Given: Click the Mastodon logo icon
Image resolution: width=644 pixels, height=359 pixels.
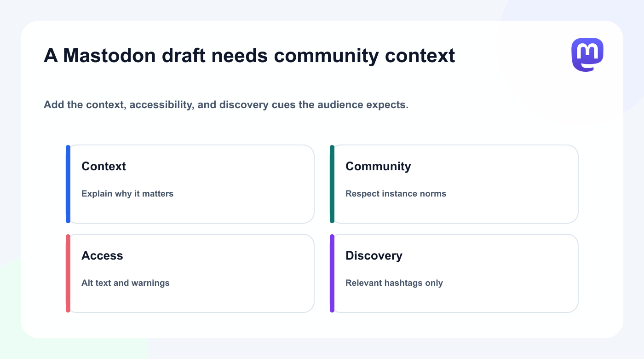Looking at the screenshot, I should click(x=587, y=55).
